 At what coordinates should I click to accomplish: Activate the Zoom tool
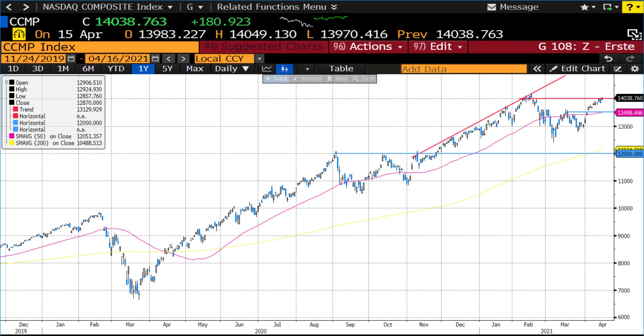click(364, 78)
